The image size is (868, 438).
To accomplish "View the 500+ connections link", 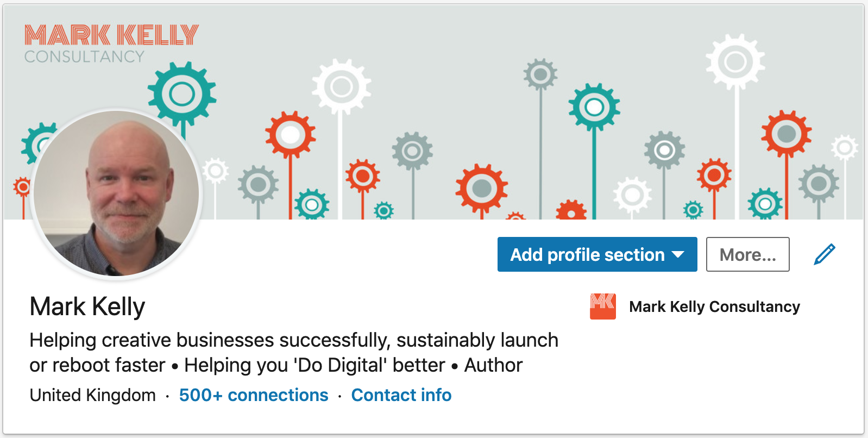I will pos(254,395).
